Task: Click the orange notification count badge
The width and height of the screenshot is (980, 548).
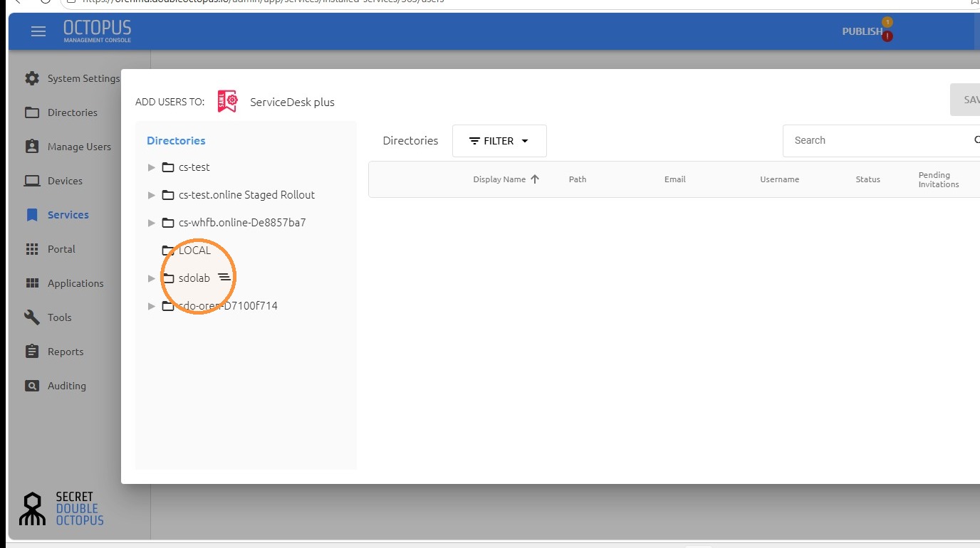Action: coord(887,22)
